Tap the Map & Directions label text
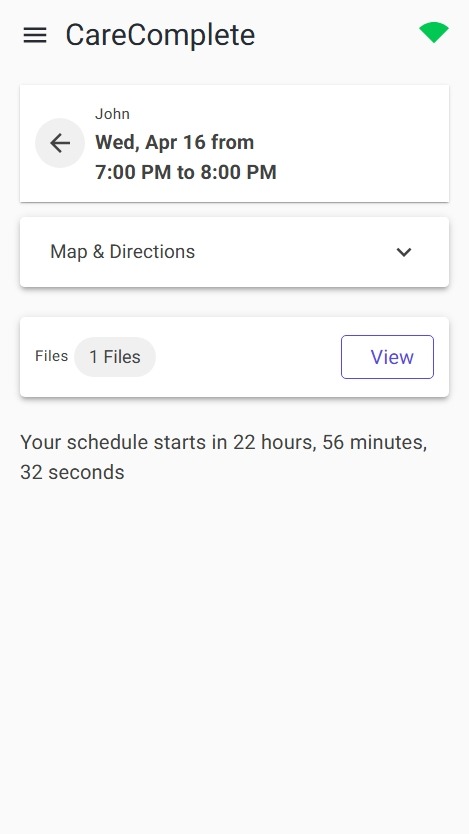469x834 pixels. [122, 252]
